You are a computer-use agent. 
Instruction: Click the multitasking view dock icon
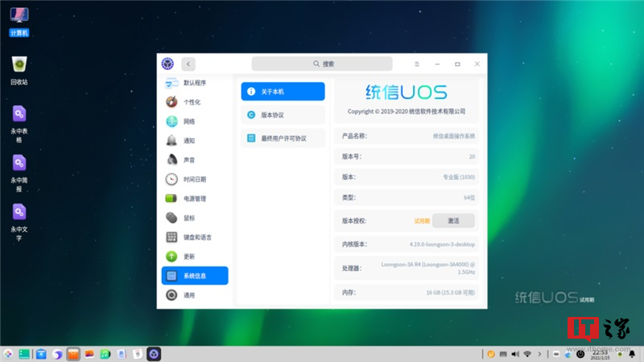click(x=24, y=354)
